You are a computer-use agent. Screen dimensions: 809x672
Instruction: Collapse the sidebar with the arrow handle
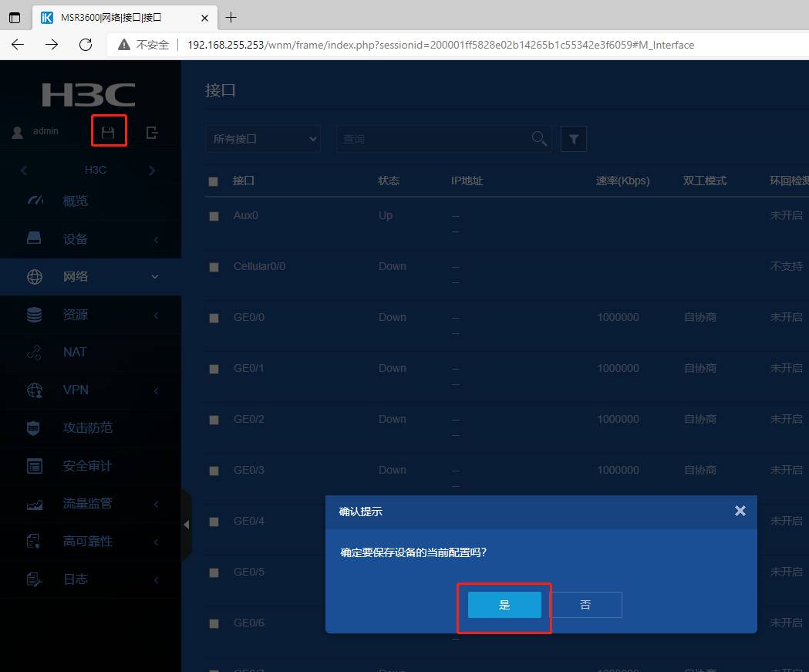point(187,525)
